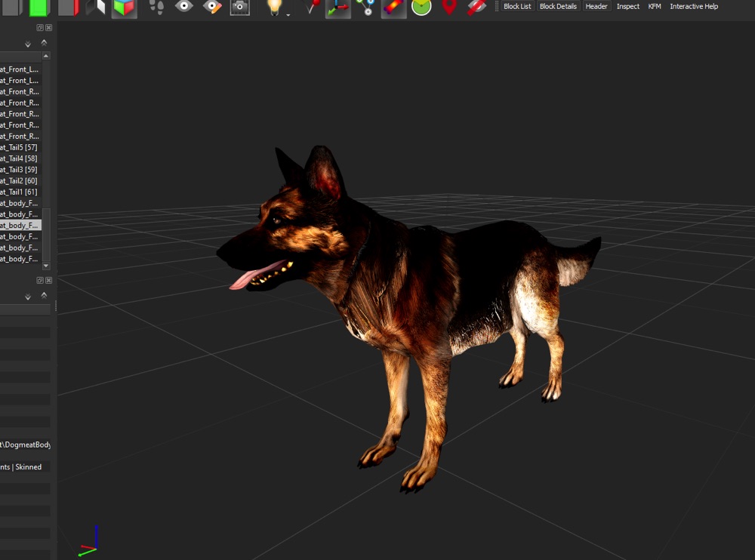Click the block list scroll-up arrow
This screenshot has height=560, width=755.
click(46, 56)
